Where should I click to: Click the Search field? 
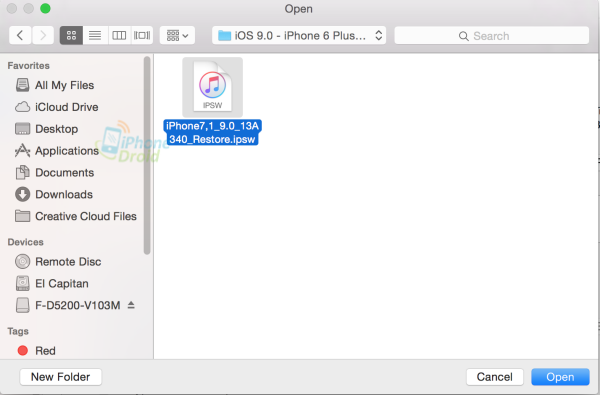(492, 36)
